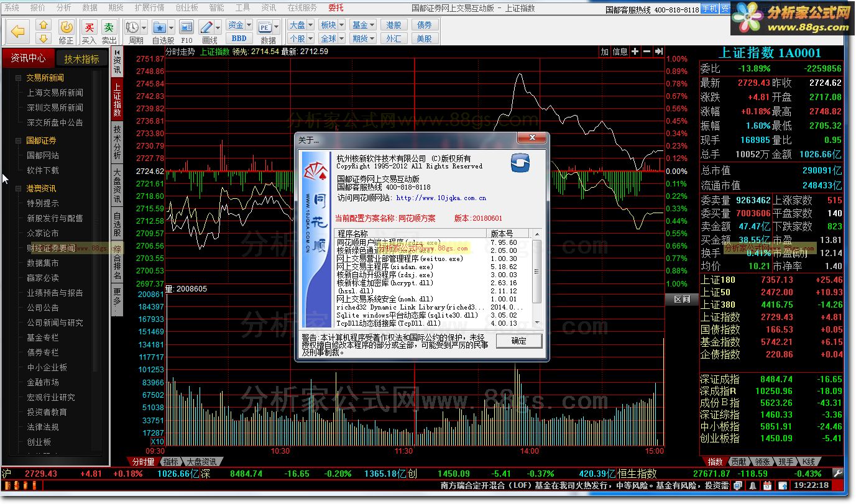Click the up arrow toolbar icon

point(43,25)
